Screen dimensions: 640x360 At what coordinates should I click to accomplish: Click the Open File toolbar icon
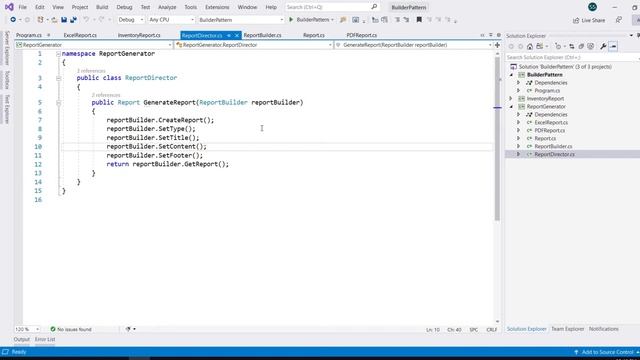pos(54,20)
